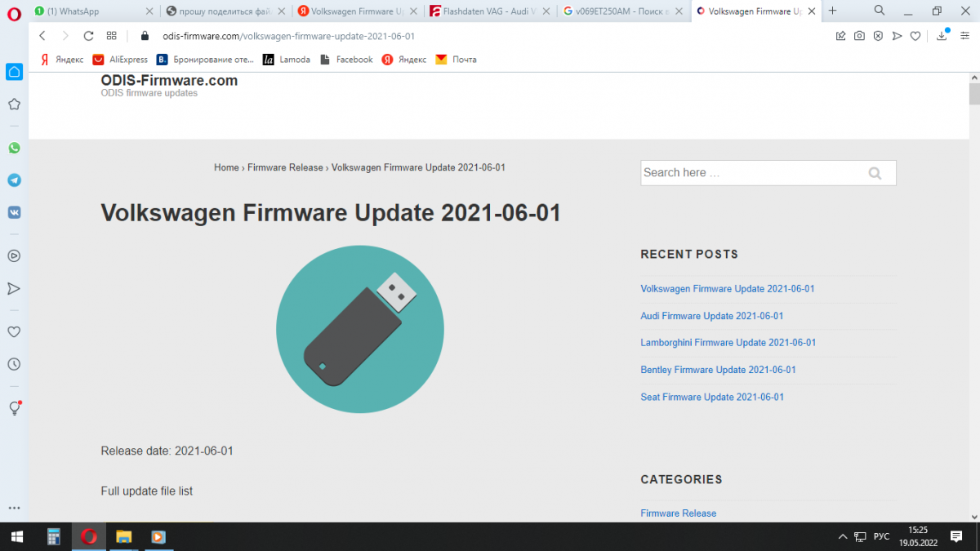Close the Flashdaten VAG tab
980x551 pixels.
point(546,11)
